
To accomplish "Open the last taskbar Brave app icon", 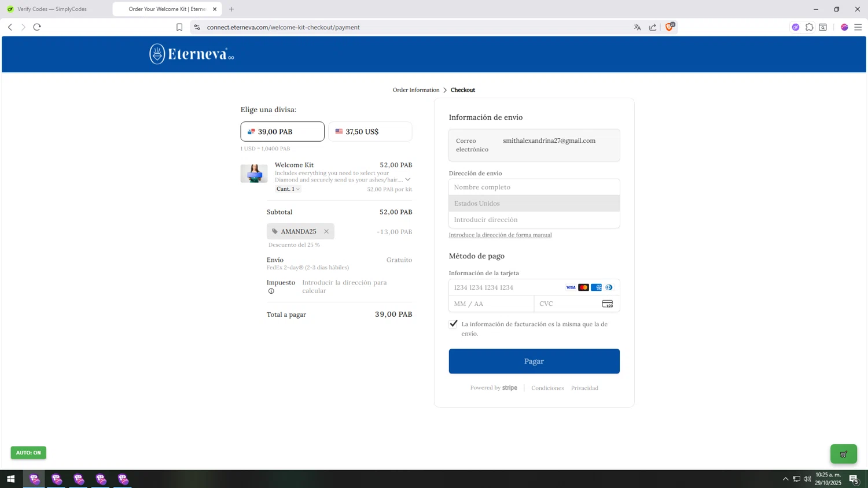I will (123, 479).
